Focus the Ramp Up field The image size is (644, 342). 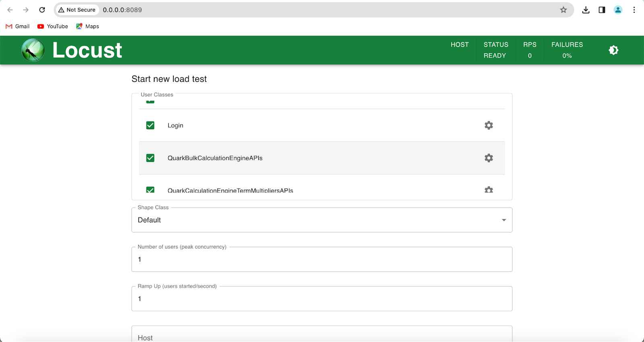322,298
